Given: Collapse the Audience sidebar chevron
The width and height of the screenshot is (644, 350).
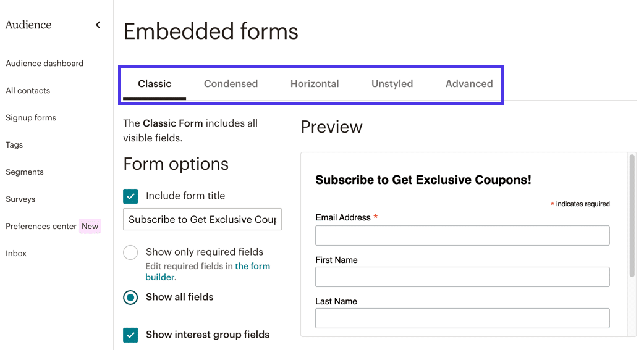Looking at the screenshot, I should [x=98, y=25].
